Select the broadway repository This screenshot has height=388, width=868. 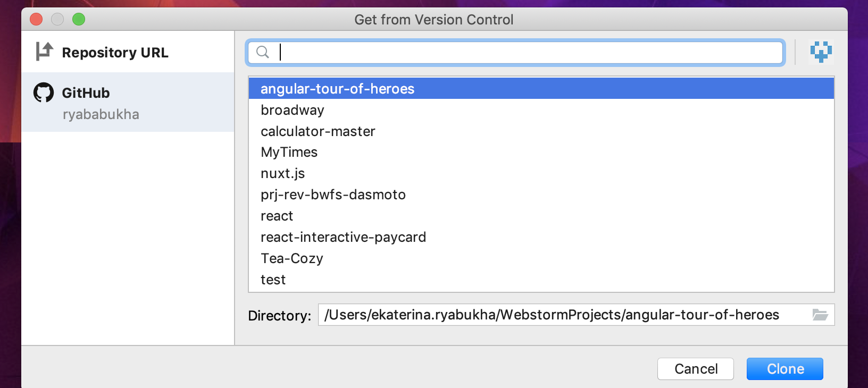[292, 110]
